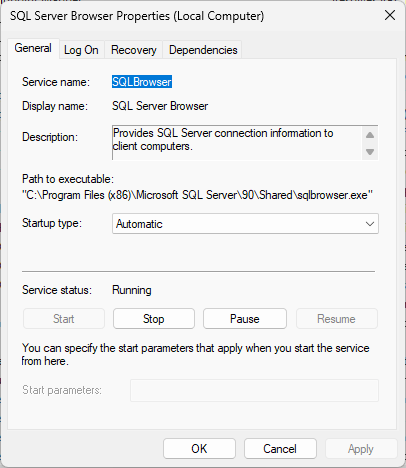
Task: Click the SQL Server Browser display name
Action: tap(160, 106)
